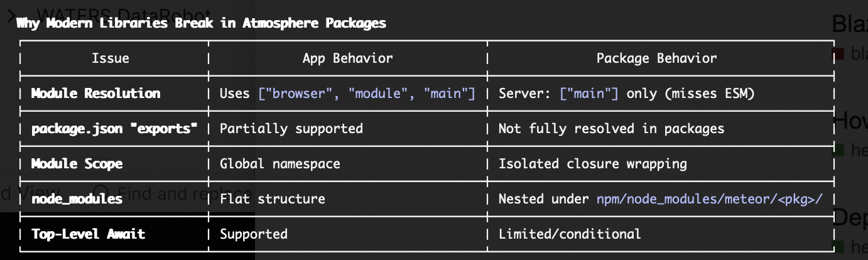This screenshot has width=868, height=260.
Task: Select the Module Scope row label
Action: pyautogui.click(x=77, y=164)
